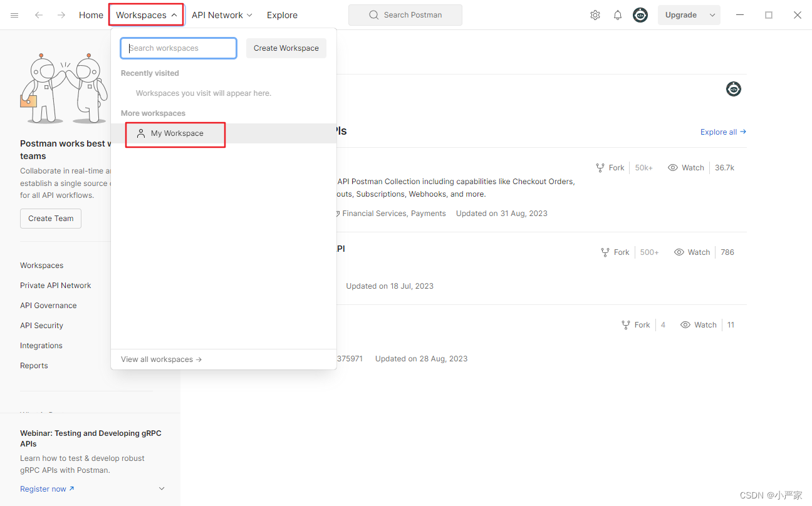Click the Upgrade button
Viewport: 812px width, 506px height.
point(681,15)
